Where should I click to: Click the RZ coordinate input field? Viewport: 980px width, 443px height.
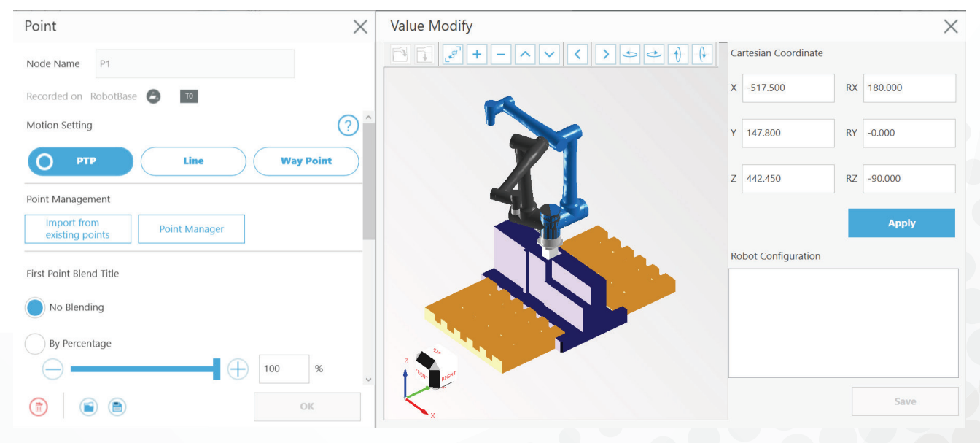point(909,179)
